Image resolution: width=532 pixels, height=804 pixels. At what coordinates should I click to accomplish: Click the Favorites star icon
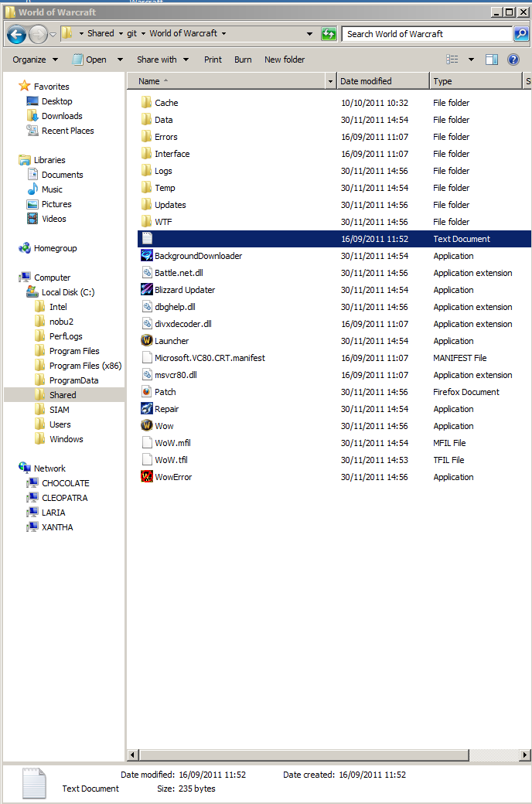[24, 86]
